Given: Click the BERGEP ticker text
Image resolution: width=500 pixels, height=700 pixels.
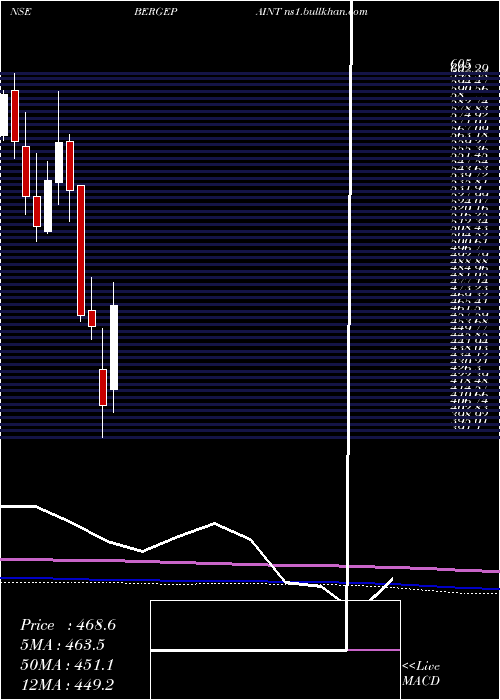Looking at the screenshot, I should [156, 12].
